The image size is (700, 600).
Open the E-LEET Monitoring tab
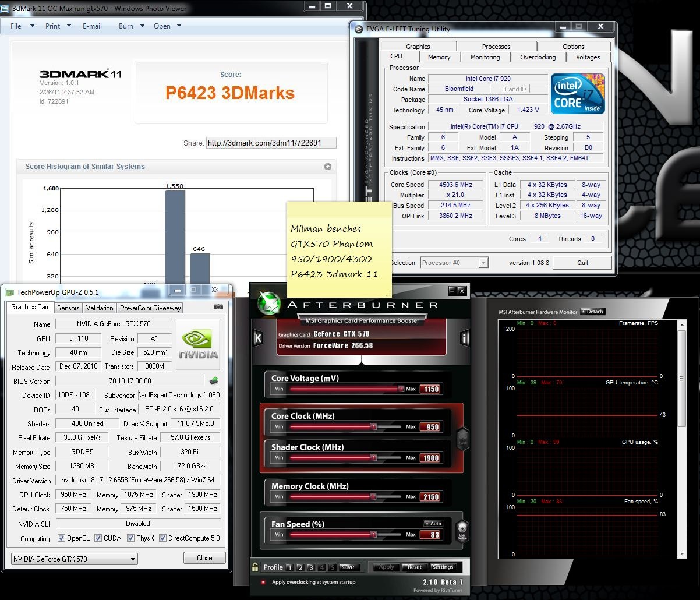[485, 57]
